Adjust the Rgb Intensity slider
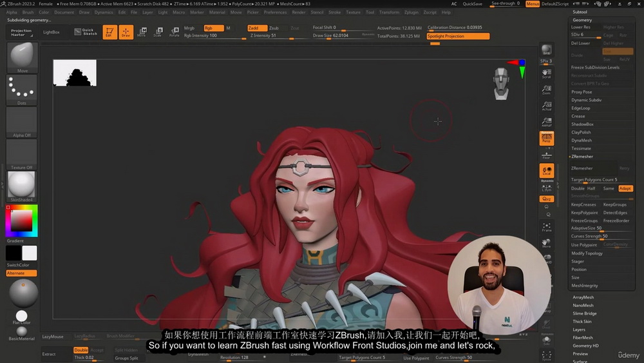Viewport: 644px width, 363px height. pos(214,35)
